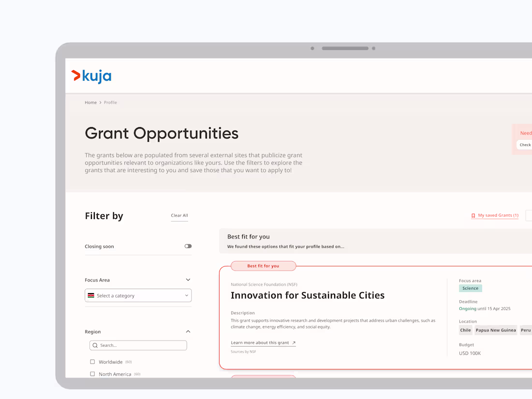Image resolution: width=532 pixels, height=399 pixels.
Task: Open the Select a category dropdown
Action: (138, 295)
